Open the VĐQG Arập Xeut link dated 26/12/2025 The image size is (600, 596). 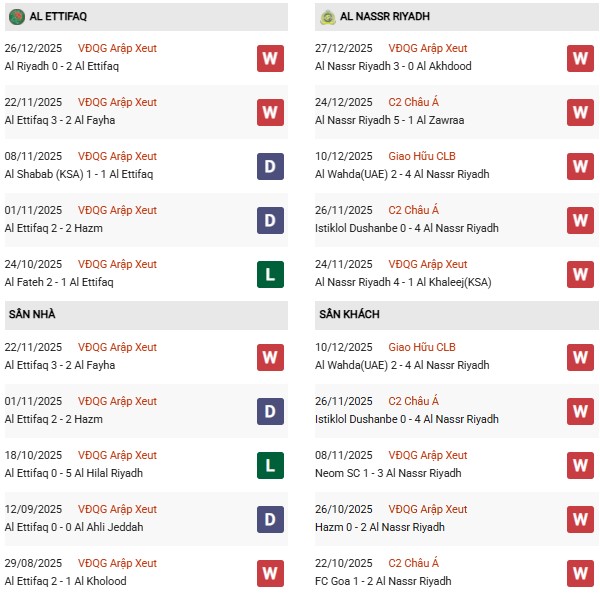[117, 48]
